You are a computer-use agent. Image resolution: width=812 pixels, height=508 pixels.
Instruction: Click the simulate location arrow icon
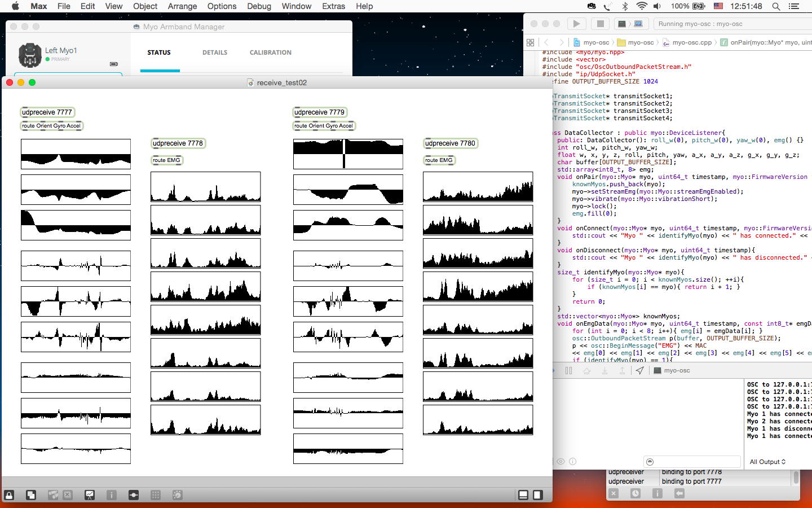[639, 371]
